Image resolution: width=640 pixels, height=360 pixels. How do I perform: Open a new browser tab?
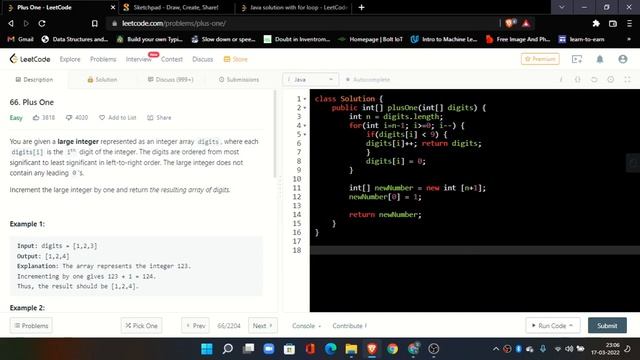click(361, 7)
